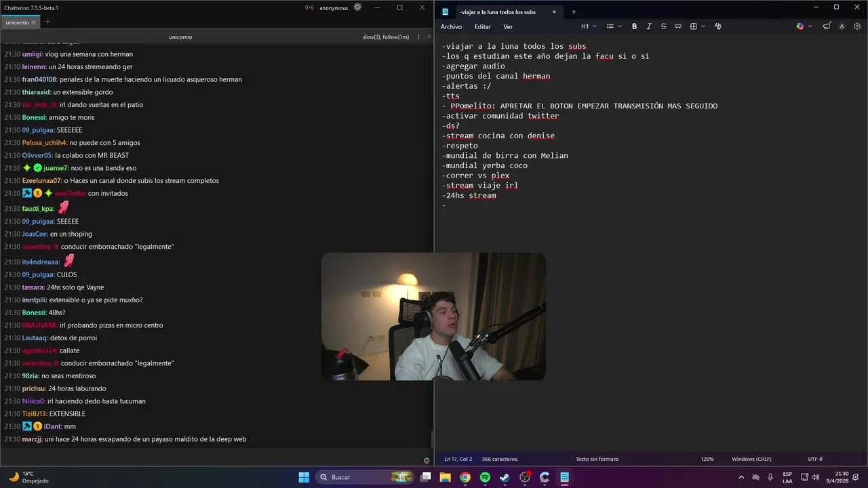Click the line '-correr vs plex'

pyautogui.click(x=475, y=176)
